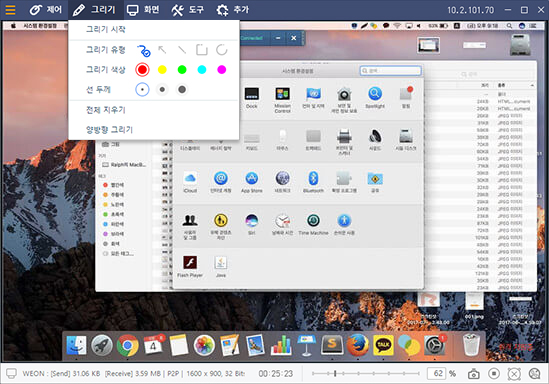Click Spotlight magnifier in Mac menu bar
This screenshot has height=384, width=549.
point(509,26)
